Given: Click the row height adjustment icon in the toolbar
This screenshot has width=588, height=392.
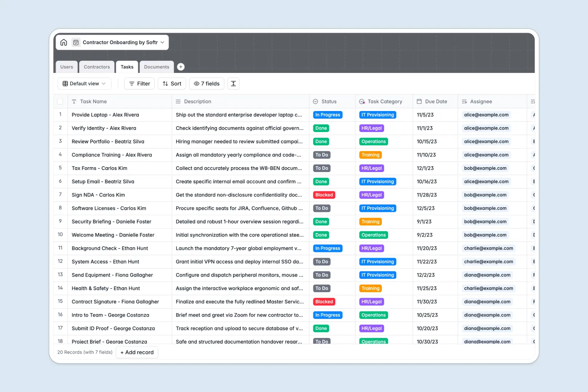Looking at the screenshot, I should [x=233, y=83].
